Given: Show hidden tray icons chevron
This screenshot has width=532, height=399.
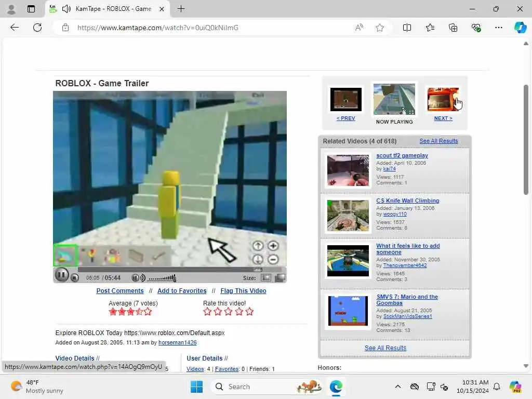Looking at the screenshot, I should (397, 387).
